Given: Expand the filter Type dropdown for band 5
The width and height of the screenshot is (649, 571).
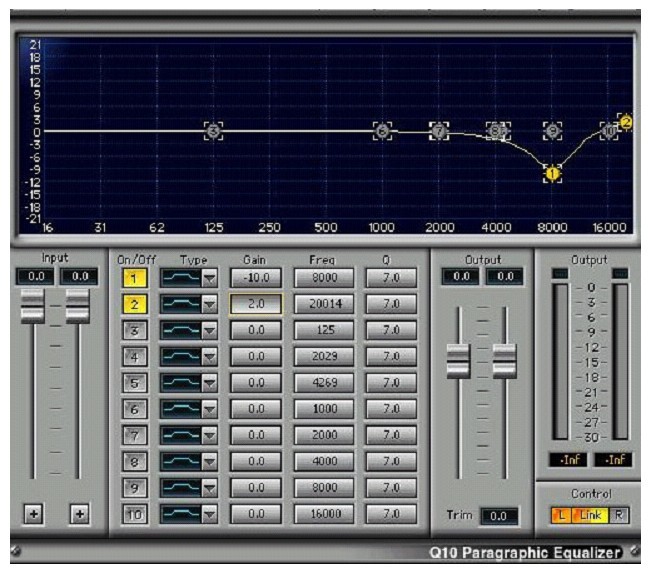Looking at the screenshot, I should point(211,382).
